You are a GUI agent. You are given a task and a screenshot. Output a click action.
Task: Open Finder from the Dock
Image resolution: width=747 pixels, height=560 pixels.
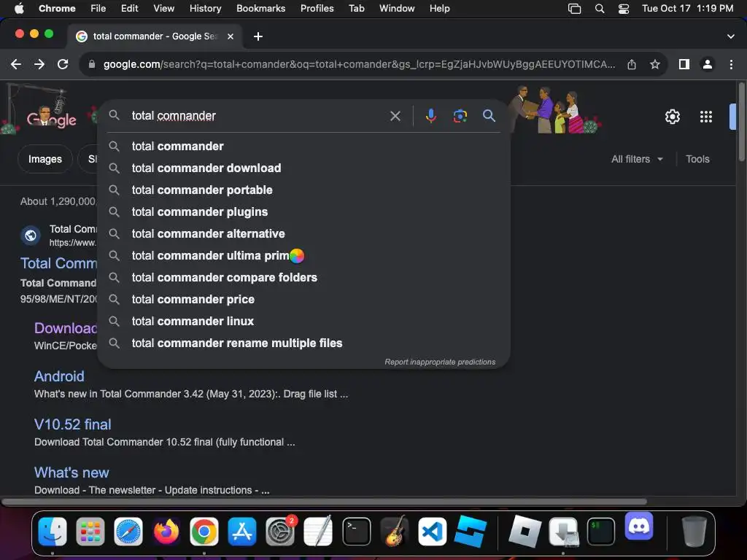(53, 532)
